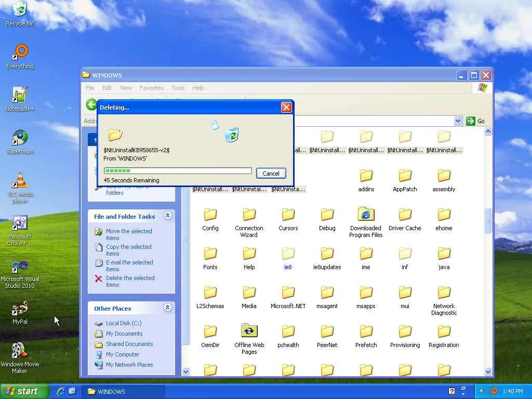Select the Network Diagnostic folder
The height and width of the screenshot is (399, 532).
[444, 301]
